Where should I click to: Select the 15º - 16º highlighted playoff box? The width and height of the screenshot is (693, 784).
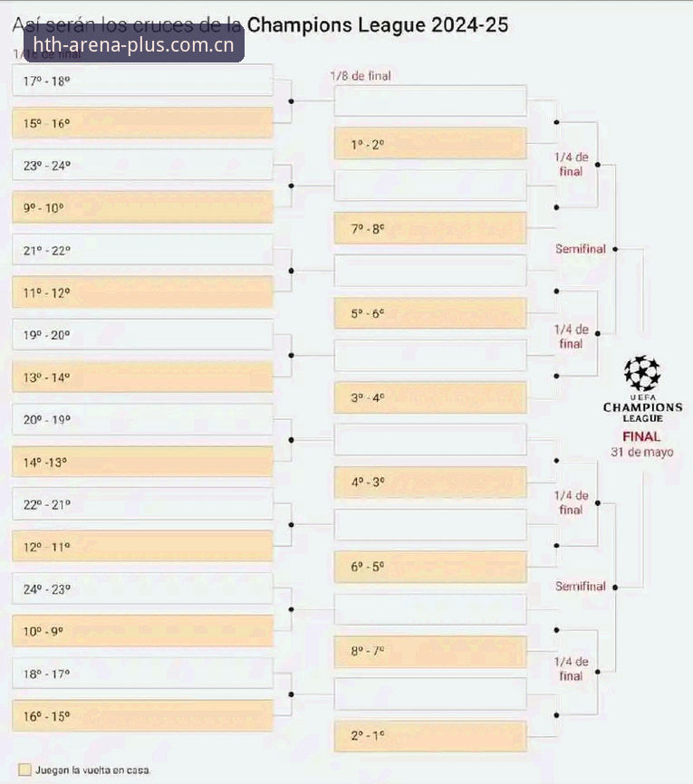142,123
